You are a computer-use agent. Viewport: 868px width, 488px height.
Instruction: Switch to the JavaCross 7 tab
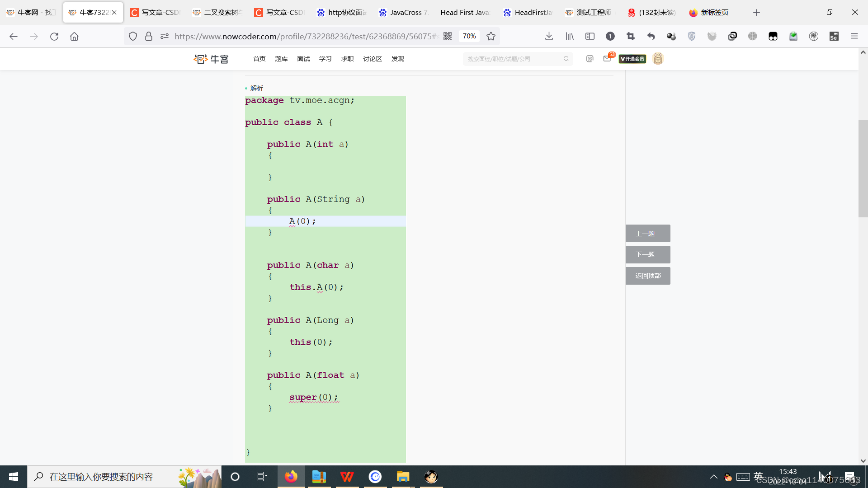(x=404, y=12)
